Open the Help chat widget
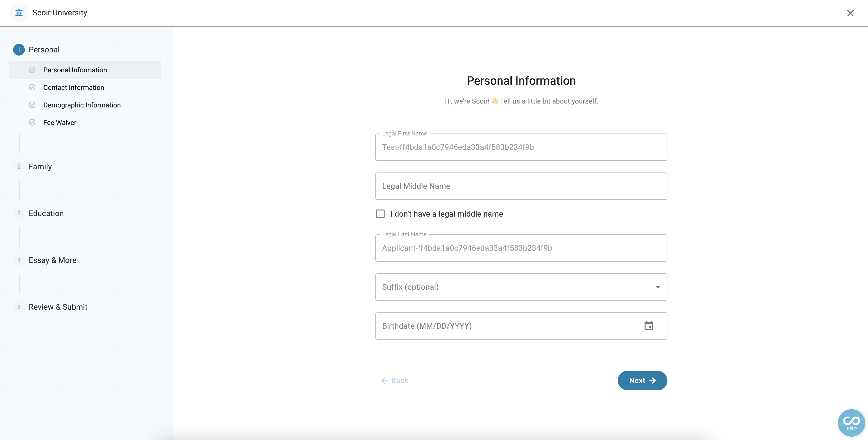868x440 pixels. pos(851,423)
